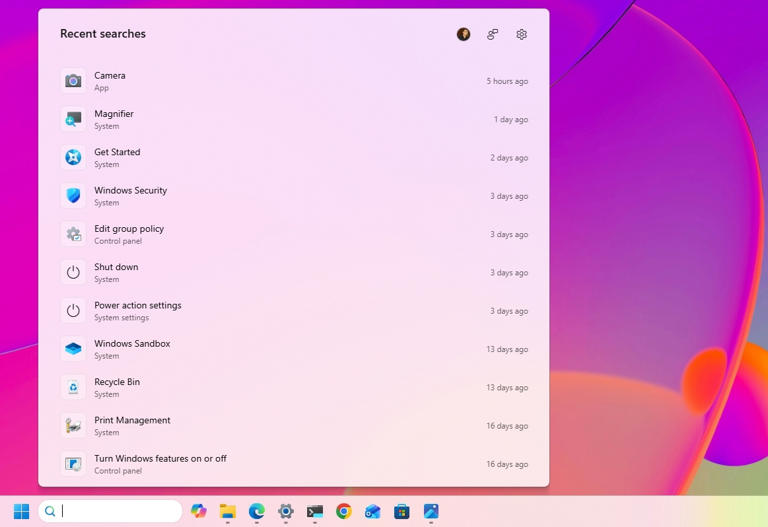
Task: Click the Windows Sandbox icon
Action: pyautogui.click(x=73, y=349)
